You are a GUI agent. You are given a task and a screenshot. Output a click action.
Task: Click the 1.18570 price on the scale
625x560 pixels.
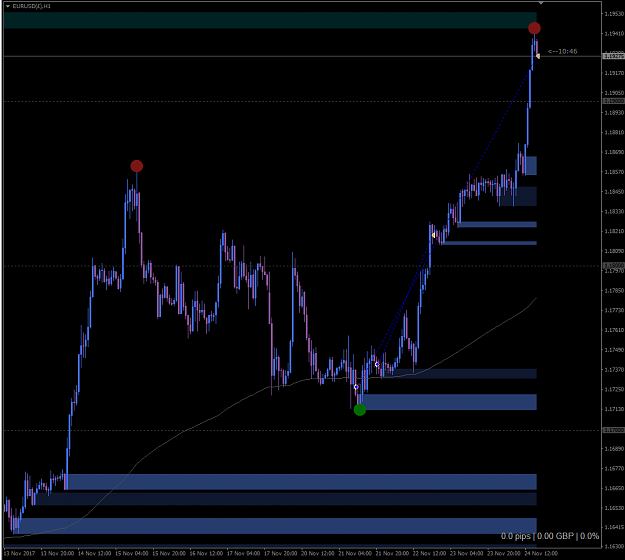614,172
